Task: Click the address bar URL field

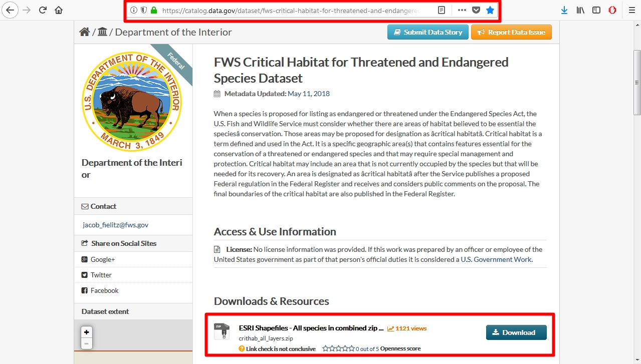Action: point(291,10)
